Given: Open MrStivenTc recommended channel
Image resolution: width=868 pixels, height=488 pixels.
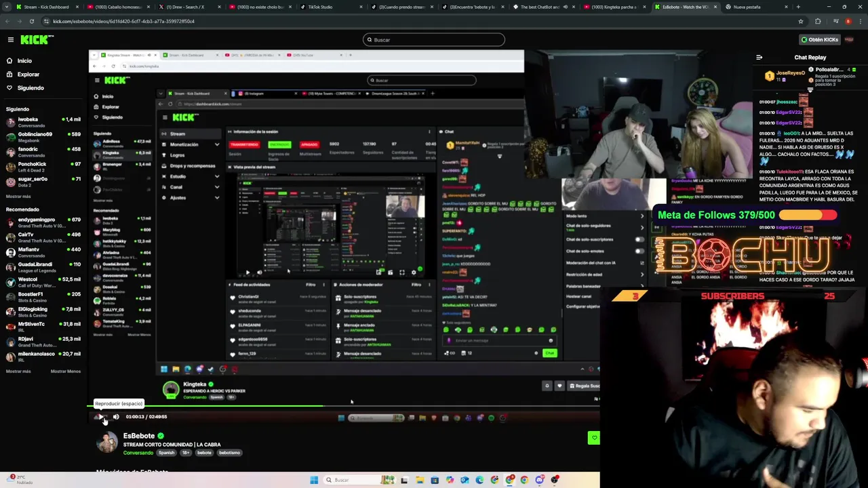Looking at the screenshot, I should coord(43,327).
